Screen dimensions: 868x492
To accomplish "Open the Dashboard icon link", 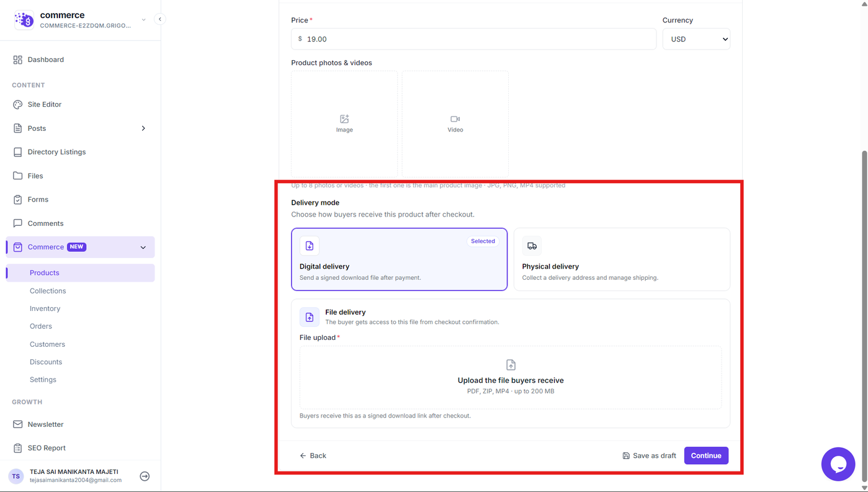I will tap(17, 60).
